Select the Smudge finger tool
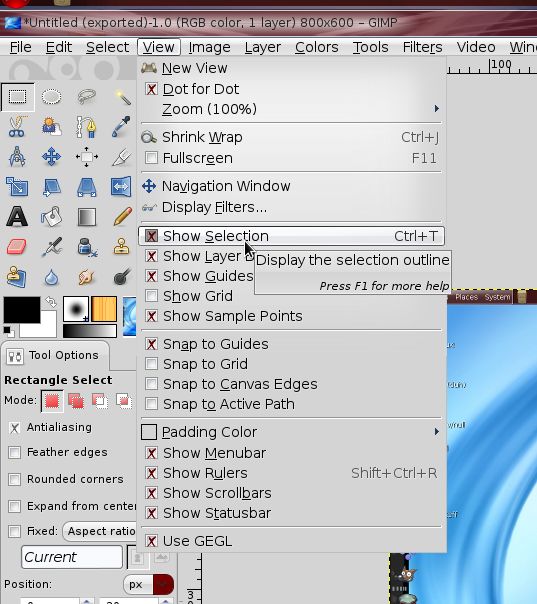 pos(86,277)
